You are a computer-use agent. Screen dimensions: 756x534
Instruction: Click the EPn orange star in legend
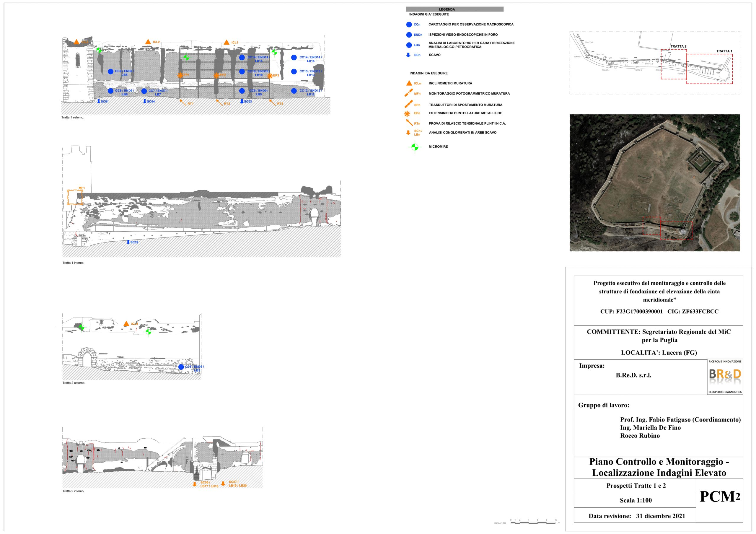[x=407, y=114]
